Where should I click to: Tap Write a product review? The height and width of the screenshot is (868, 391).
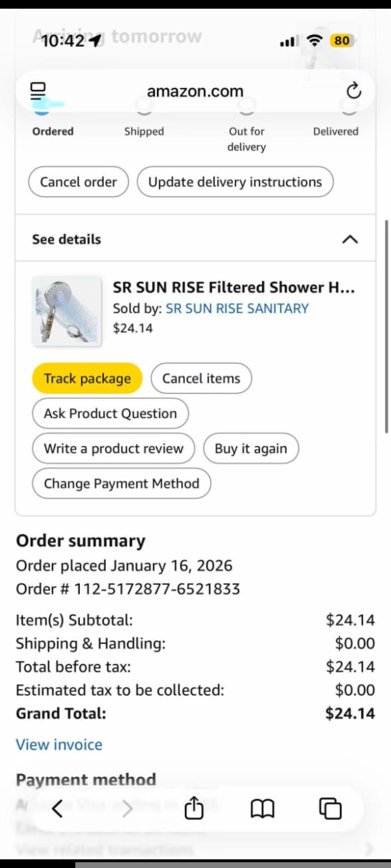(114, 448)
